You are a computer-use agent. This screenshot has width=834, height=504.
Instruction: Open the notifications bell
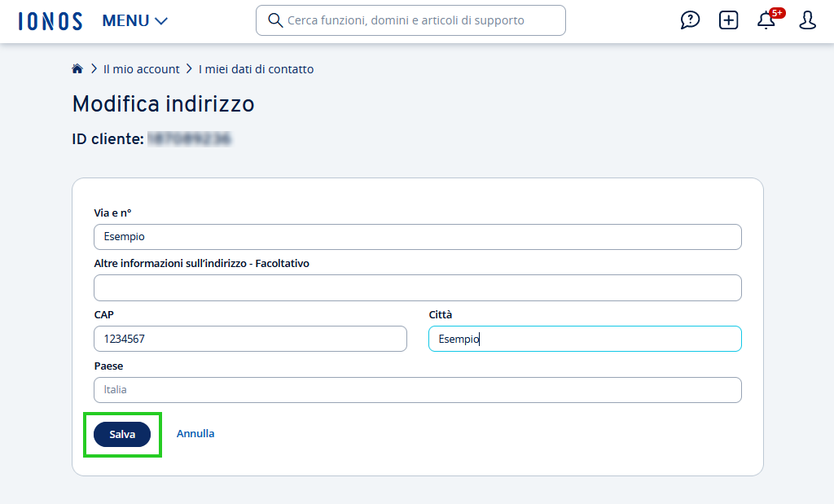click(766, 20)
